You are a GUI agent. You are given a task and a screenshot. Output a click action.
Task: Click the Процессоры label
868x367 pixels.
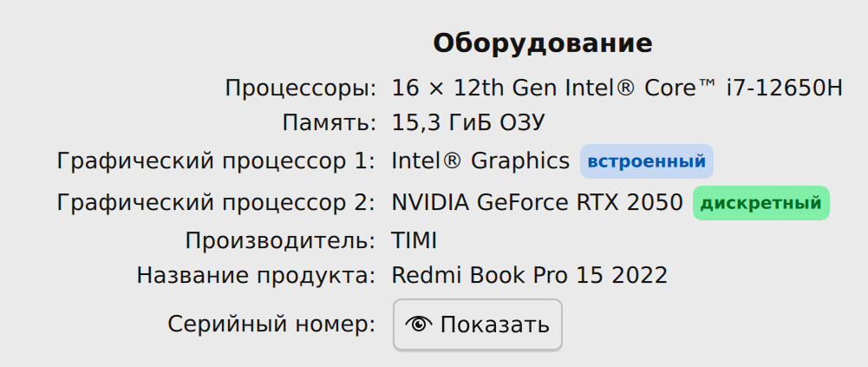pos(300,88)
